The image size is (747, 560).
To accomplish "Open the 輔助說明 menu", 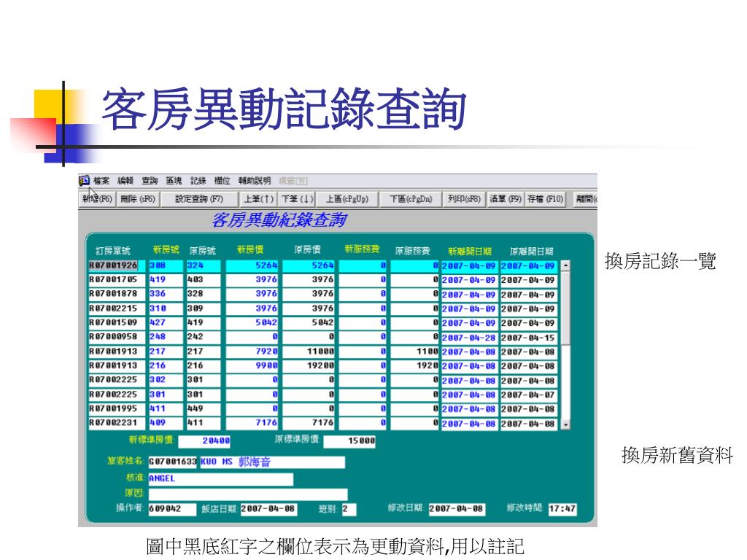I will 255,181.
